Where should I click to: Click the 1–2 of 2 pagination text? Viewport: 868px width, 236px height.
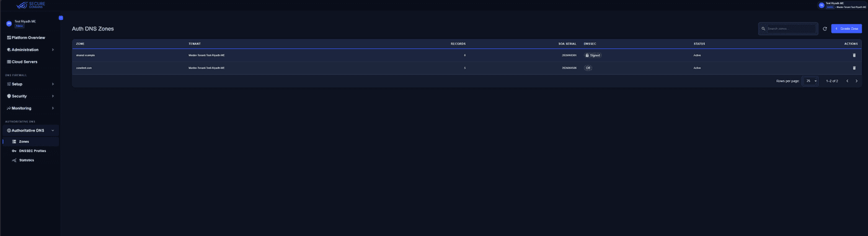[832, 81]
